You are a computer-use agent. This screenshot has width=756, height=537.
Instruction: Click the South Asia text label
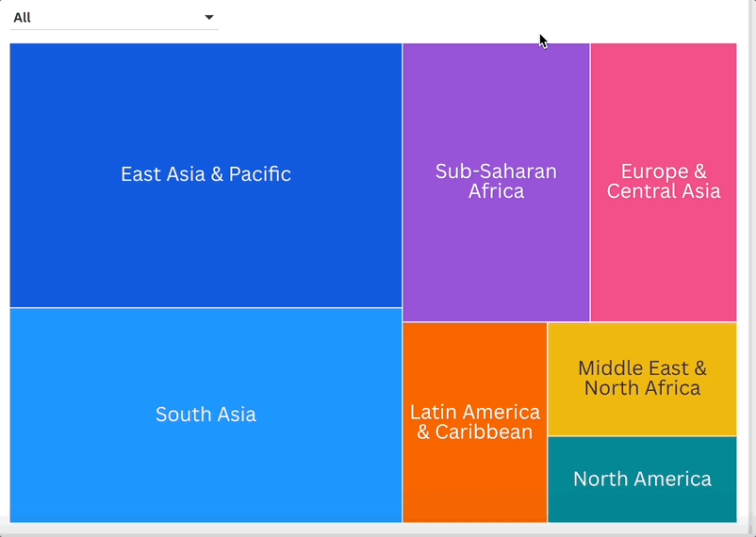205,415
